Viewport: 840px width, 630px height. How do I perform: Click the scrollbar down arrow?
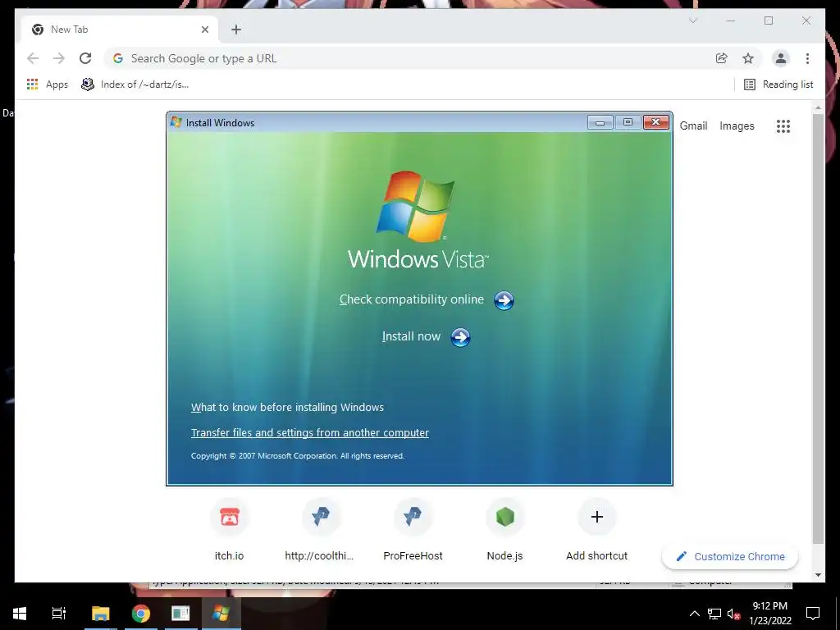(818, 575)
